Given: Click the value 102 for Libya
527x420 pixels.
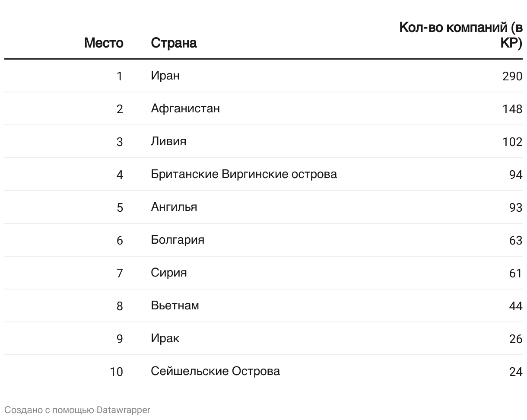Looking at the screenshot, I should (512, 142).
